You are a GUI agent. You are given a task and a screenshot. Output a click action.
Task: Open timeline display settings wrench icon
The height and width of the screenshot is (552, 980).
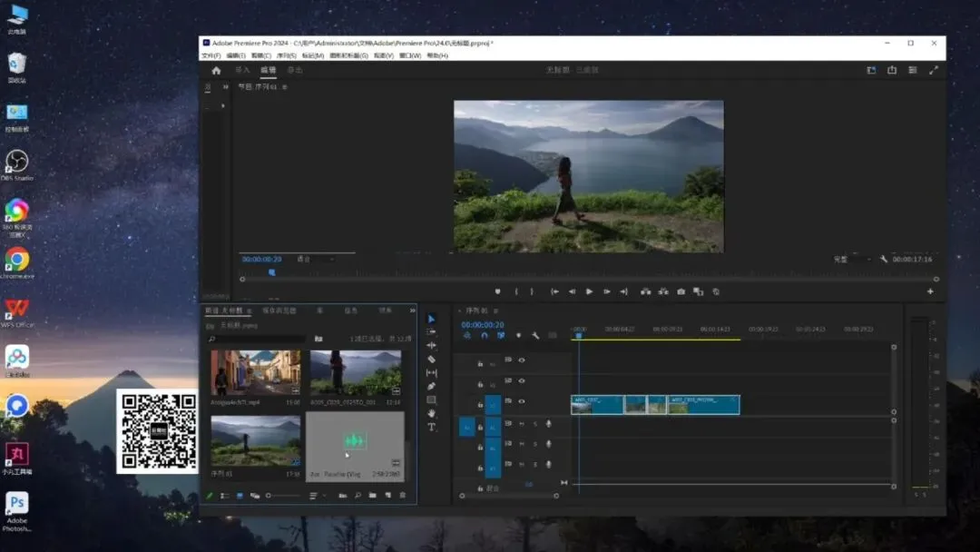[x=535, y=335]
